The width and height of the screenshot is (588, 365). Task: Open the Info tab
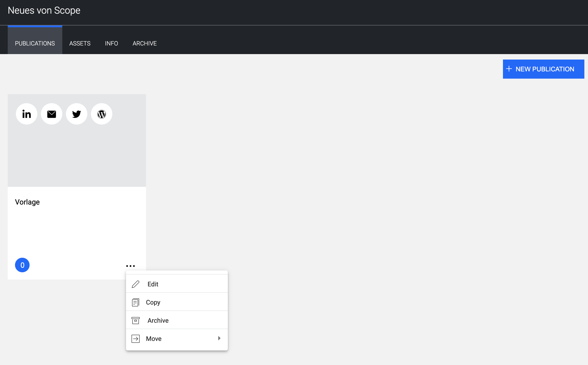111,43
